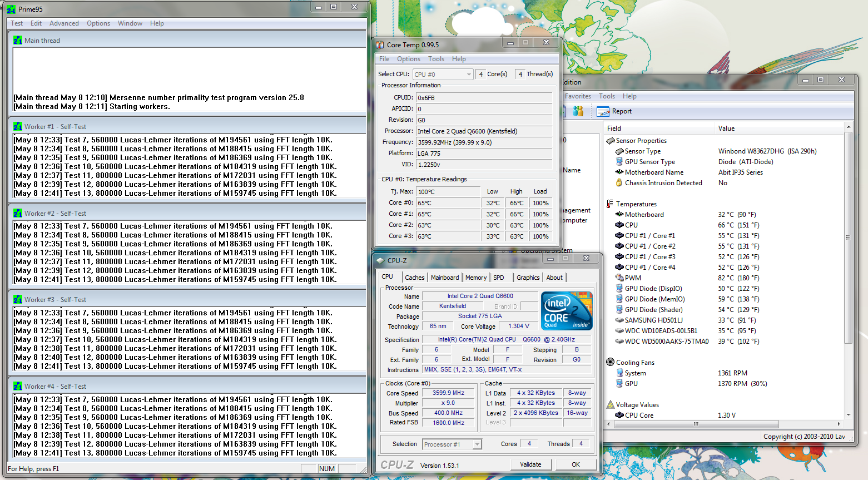
Task: Open the Help menu in Prime95
Action: [x=157, y=23]
